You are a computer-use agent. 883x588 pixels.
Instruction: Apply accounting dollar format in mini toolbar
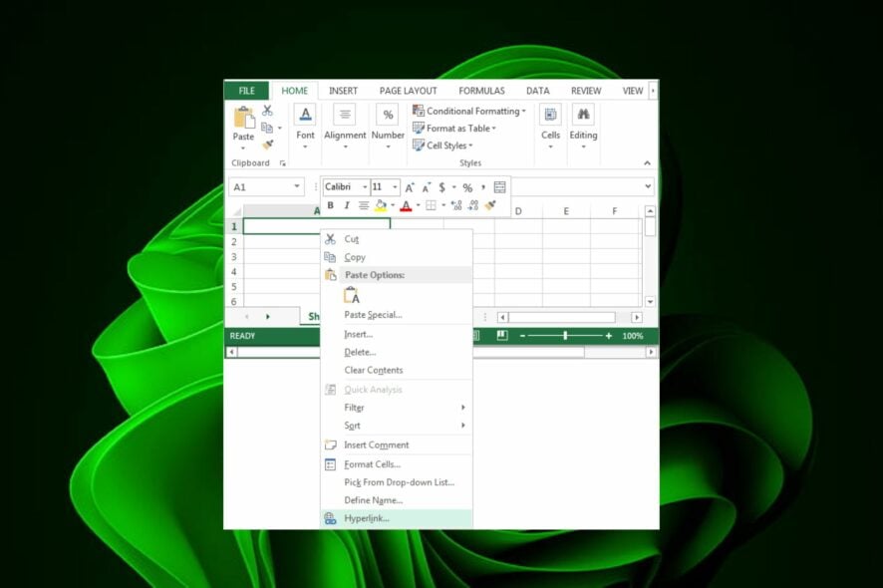pyautogui.click(x=442, y=187)
